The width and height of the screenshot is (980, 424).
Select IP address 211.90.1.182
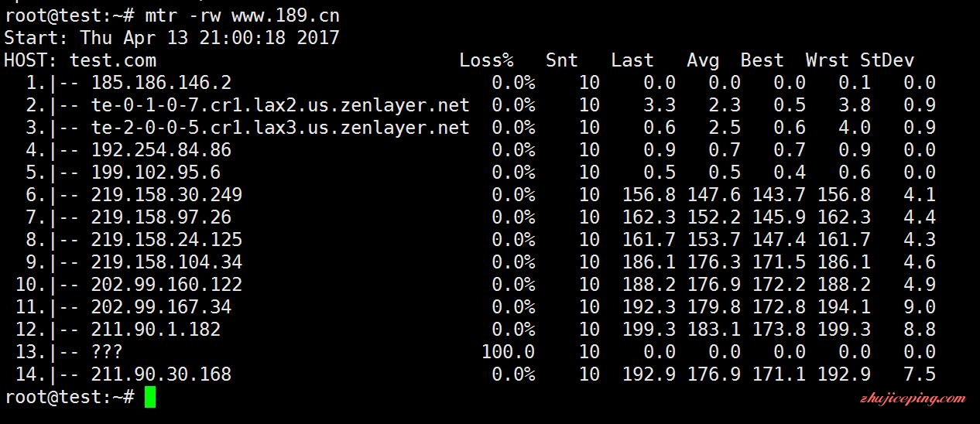(x=156, y=330)
